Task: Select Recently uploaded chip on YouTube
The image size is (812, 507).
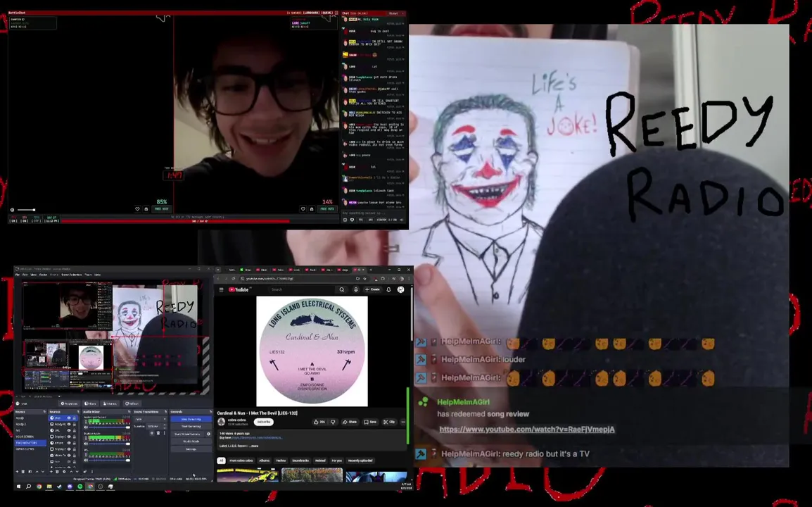Action: click(360, 461)
